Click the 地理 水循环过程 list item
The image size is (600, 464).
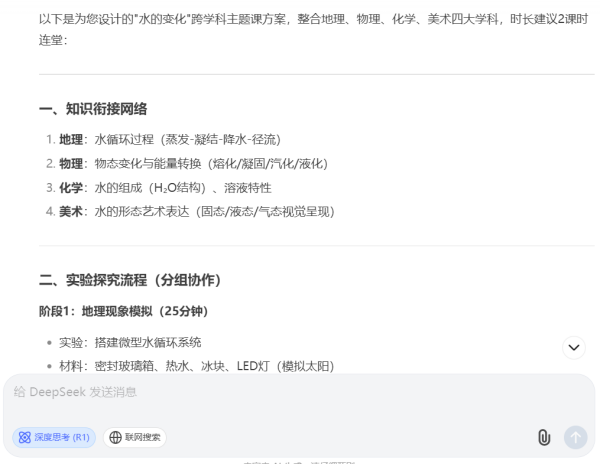coord(164,140)
